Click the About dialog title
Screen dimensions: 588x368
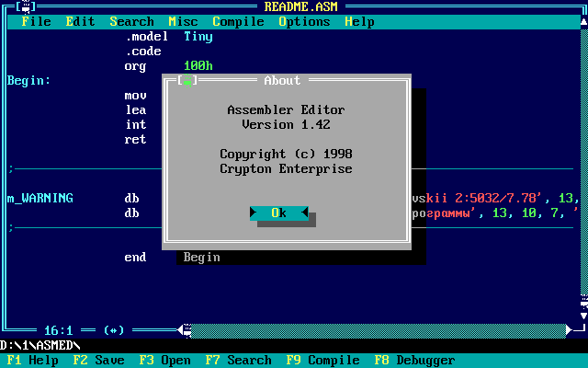click(x=282, y=80)
